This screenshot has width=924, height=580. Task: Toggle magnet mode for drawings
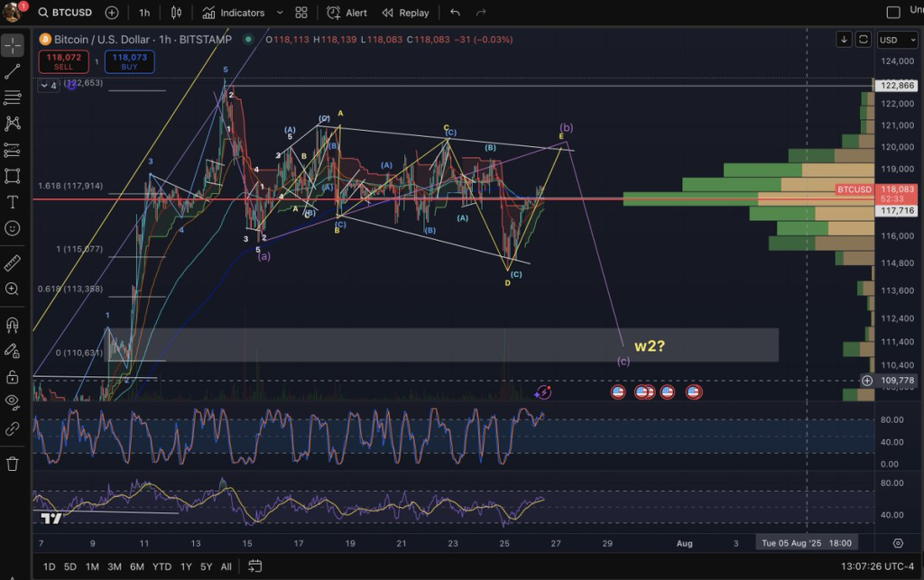click(x=13, y=325)
